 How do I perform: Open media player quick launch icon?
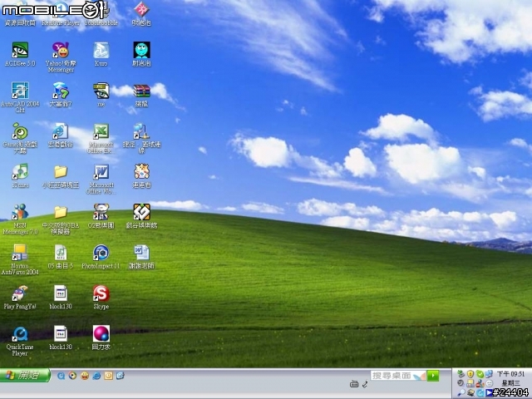72,376
